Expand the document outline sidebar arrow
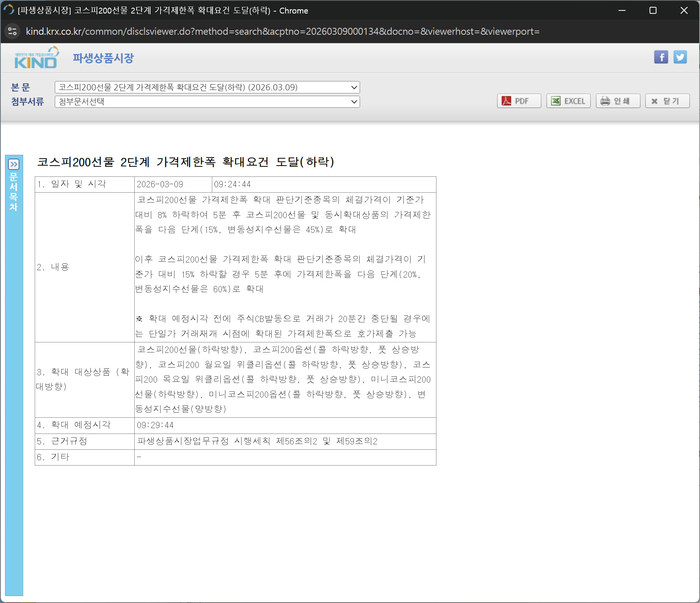This screenshot has height=603, width=700. 14,164
